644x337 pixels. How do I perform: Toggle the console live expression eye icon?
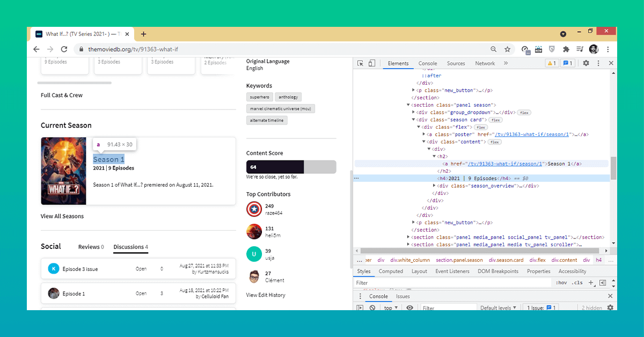[410, 308]
